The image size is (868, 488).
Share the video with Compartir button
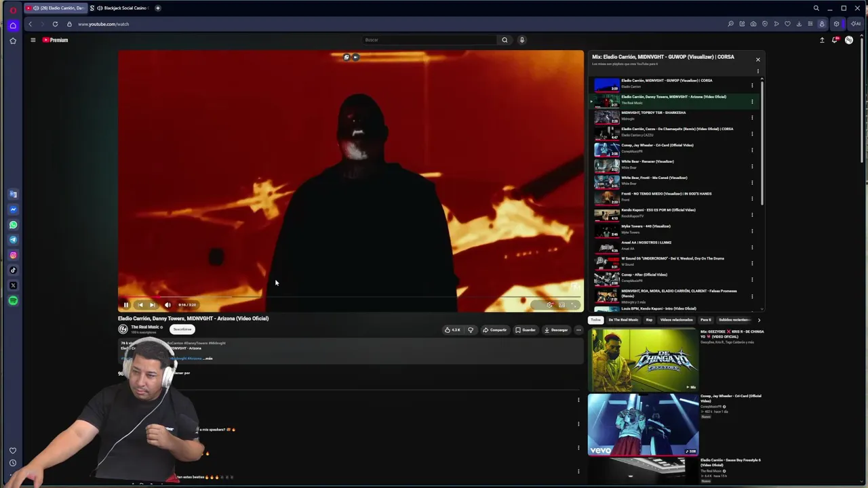[494, 330]
